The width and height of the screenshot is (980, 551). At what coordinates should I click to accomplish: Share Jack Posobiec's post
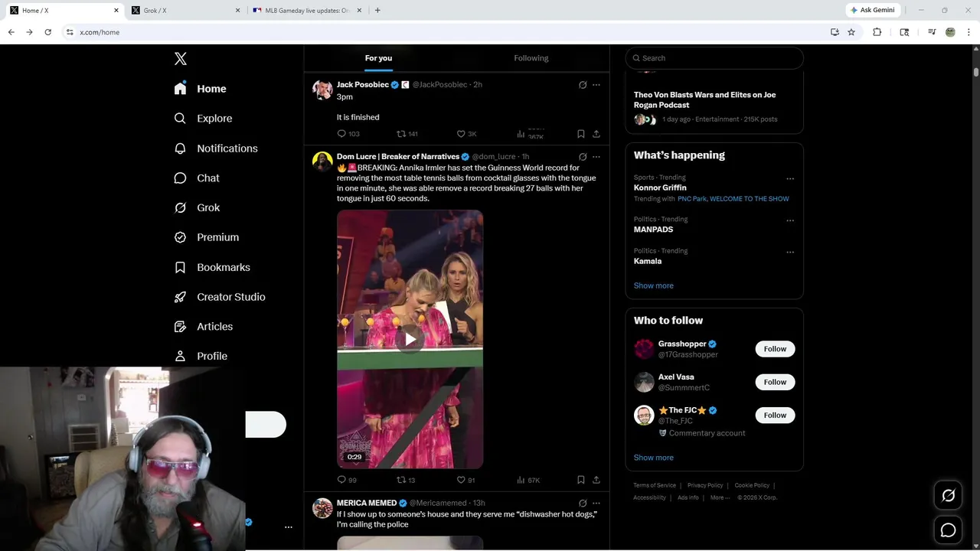pyautogui.click(x=596, y=134)
